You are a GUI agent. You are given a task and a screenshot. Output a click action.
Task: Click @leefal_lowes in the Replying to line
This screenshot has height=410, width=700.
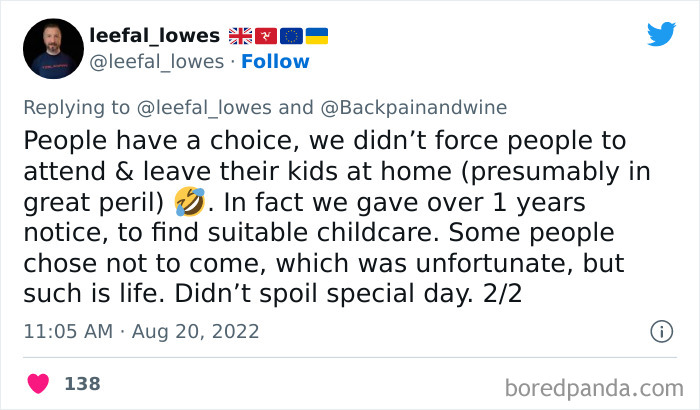coord(216,108)
